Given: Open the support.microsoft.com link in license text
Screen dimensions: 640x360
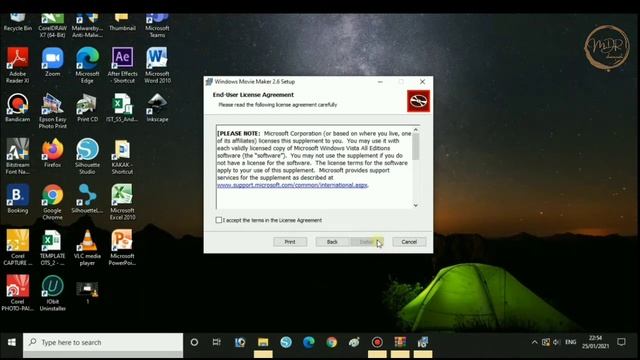Looking at the screenshot, I should click(x=292, y=185).
